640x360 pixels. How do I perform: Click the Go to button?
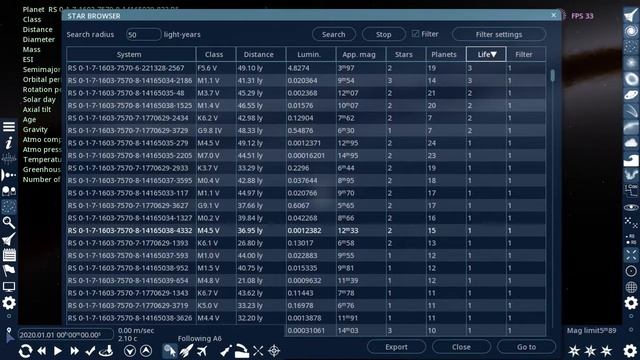[527, 347]
